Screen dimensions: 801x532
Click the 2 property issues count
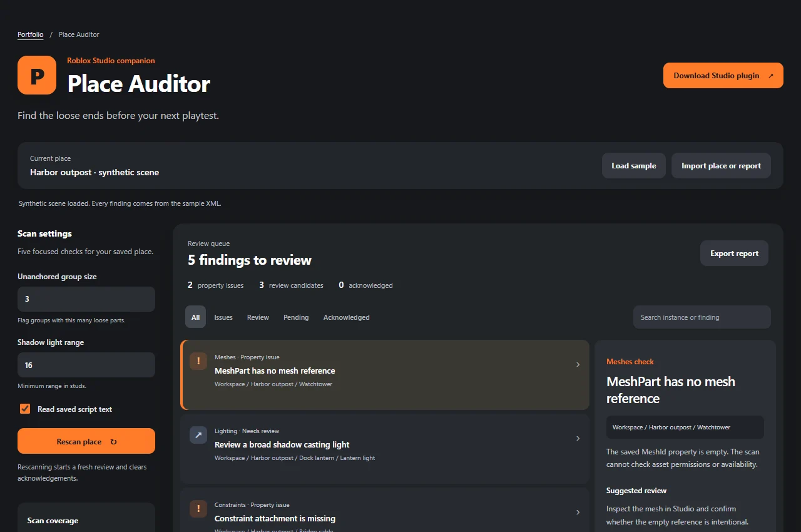pyautogui.click(x=216, y=285)
